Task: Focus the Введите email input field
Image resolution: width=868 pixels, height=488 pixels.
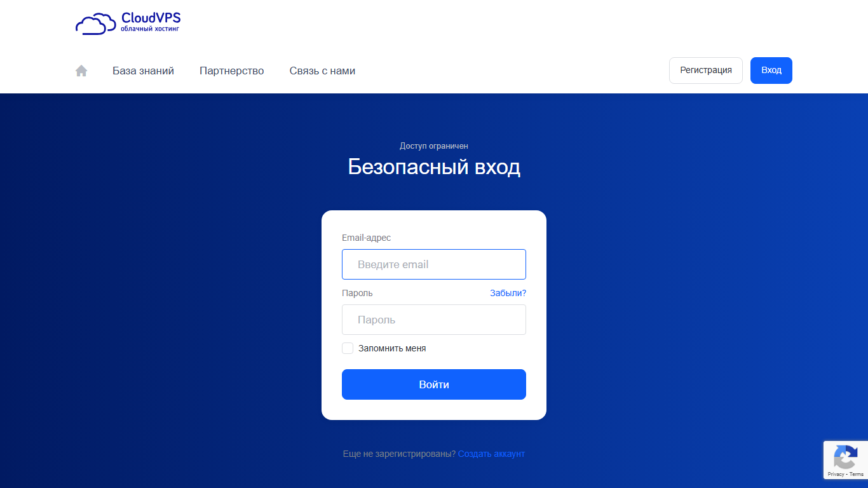Action: pos(434,264)
